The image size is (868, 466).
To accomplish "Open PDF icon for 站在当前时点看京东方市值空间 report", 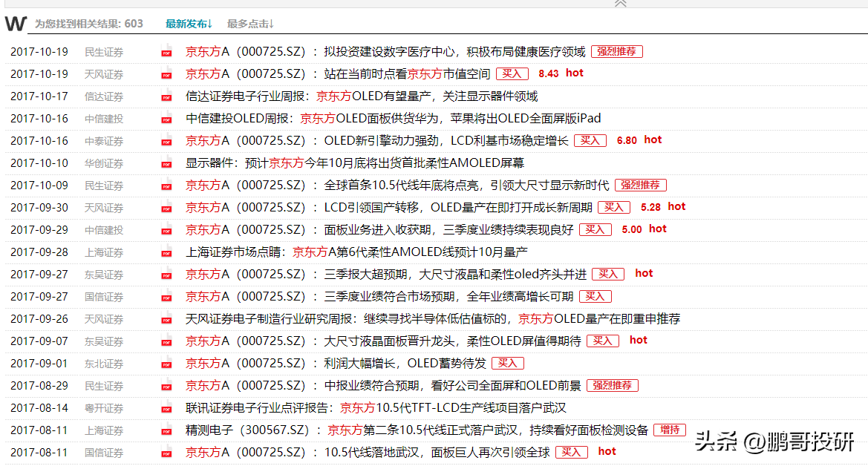I will coord(166,74).
